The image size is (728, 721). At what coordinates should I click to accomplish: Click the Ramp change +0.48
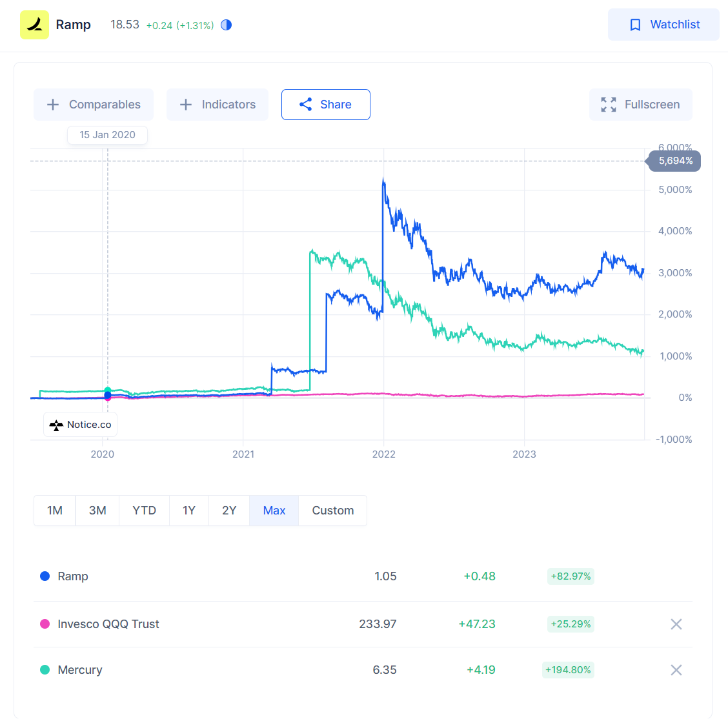click(x=480, y=576)
